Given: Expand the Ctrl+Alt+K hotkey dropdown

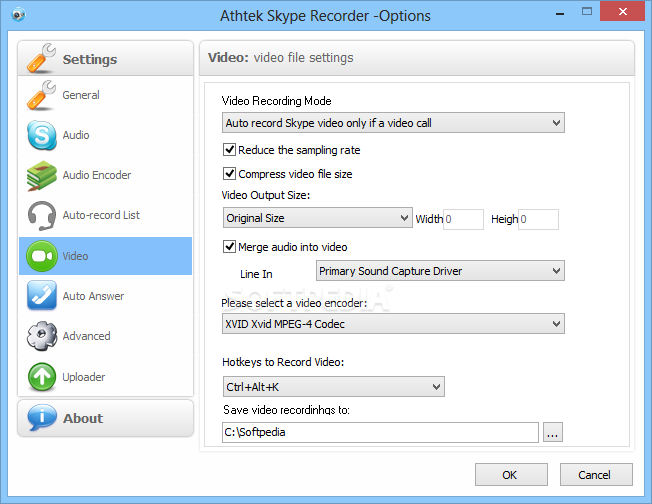Looking at the screenshot, I should [x=333, y=387].
